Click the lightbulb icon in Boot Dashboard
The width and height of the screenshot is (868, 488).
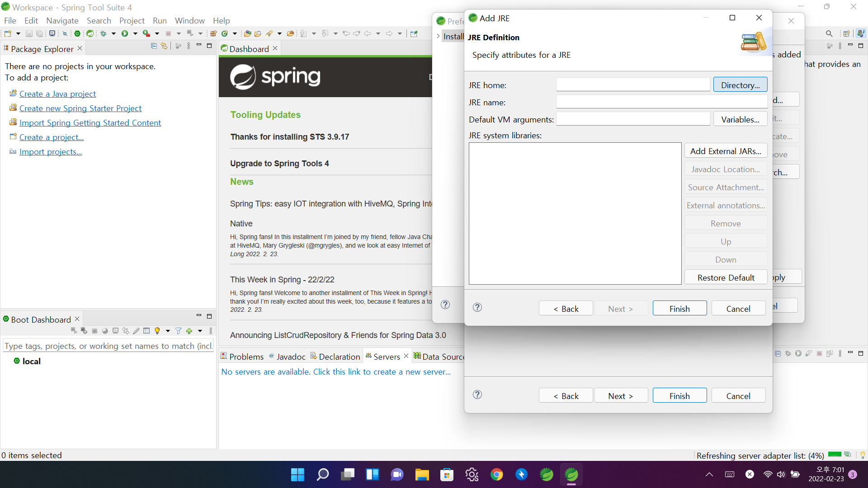[157, 331]
